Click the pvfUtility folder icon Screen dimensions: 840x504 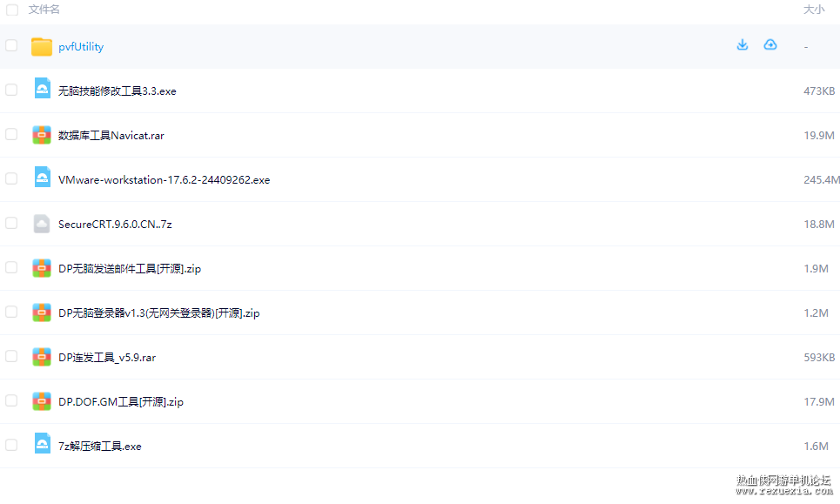tap(41, 47)
